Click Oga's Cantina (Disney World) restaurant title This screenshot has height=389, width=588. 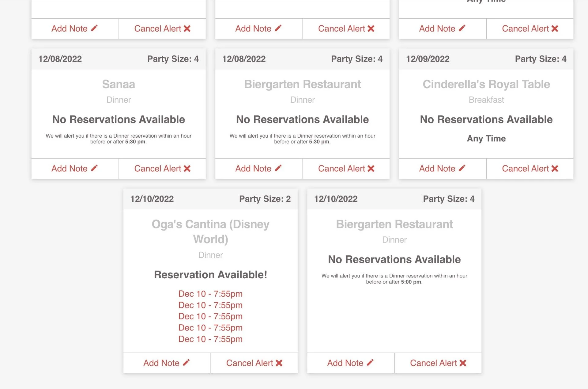tap(210, 231)
